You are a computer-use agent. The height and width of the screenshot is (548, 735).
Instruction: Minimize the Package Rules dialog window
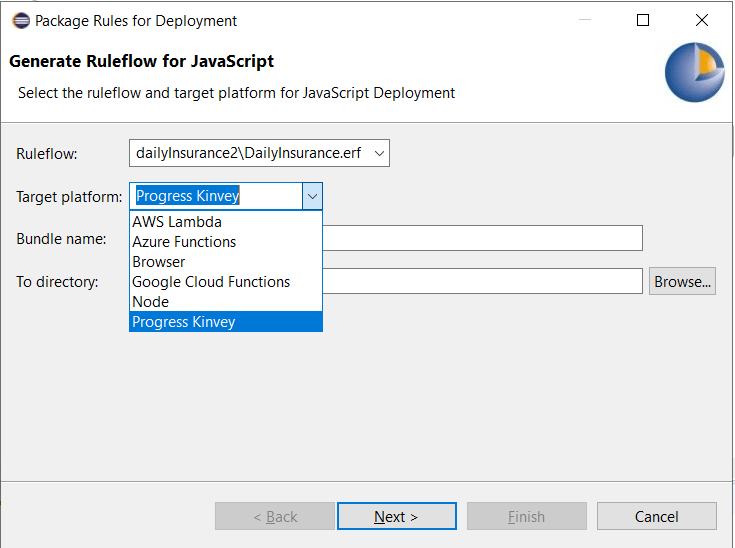[x=587, y=20]
